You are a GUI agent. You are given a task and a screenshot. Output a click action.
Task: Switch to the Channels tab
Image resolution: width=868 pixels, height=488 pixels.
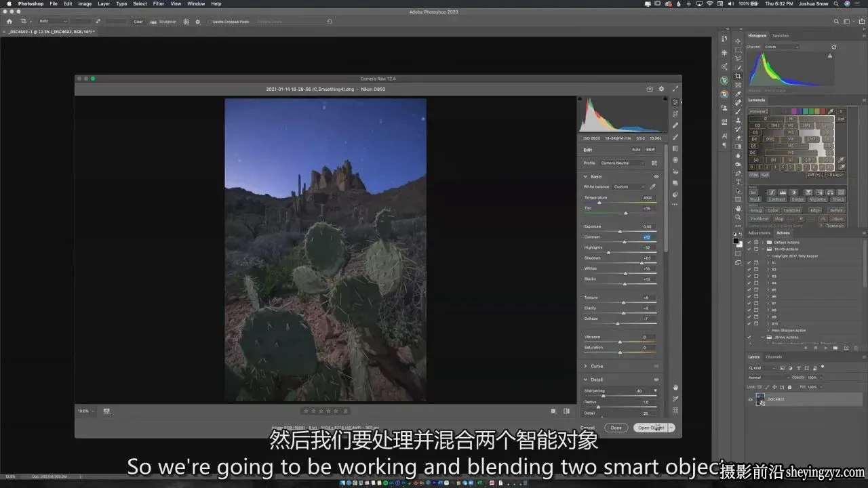(x=774, y=357)
